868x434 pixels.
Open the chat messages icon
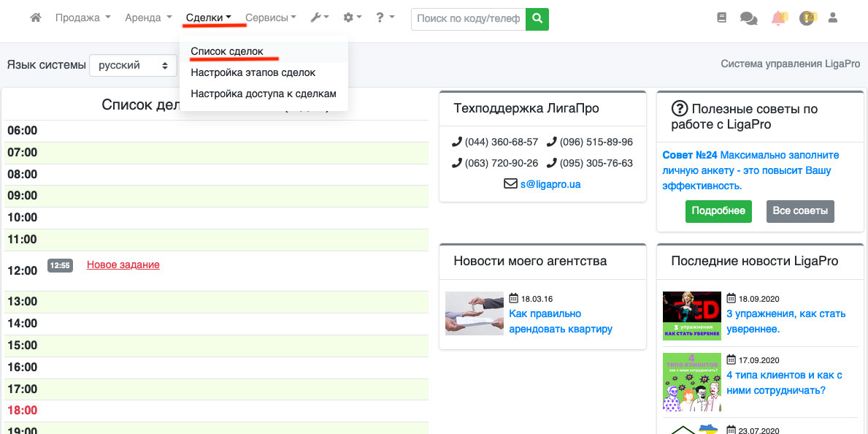click(748, 18)
